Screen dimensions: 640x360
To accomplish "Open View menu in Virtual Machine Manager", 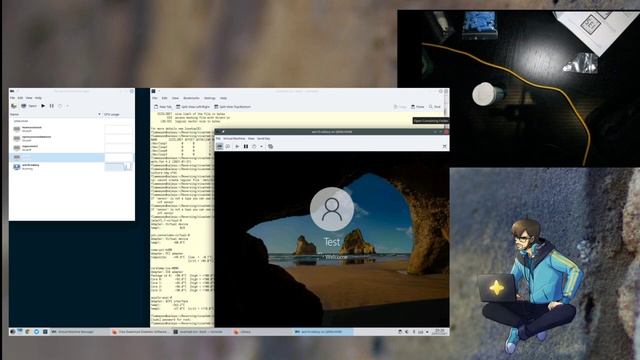I will pos(29,98).
